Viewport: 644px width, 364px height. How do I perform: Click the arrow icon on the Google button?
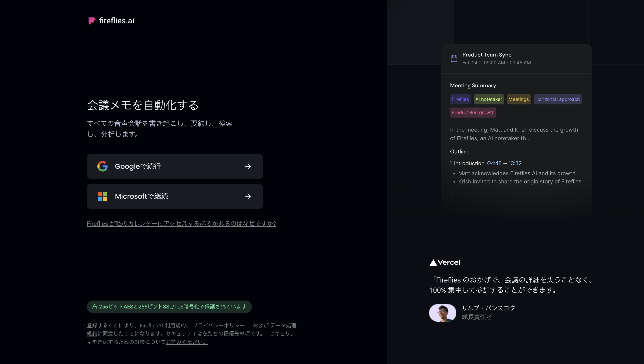248,166
